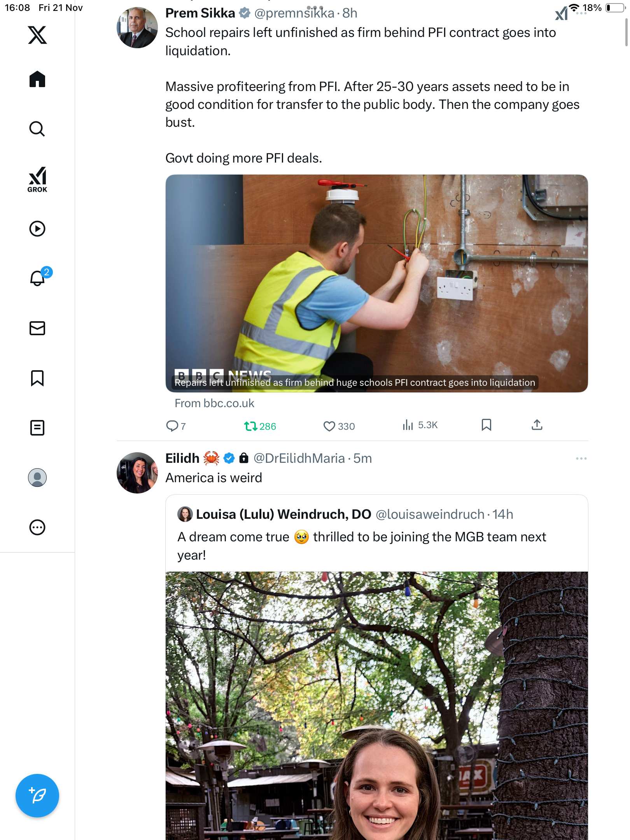Open Grok from the sidebar
This screenshot has height=840, width=630.
tap(37, 179)
